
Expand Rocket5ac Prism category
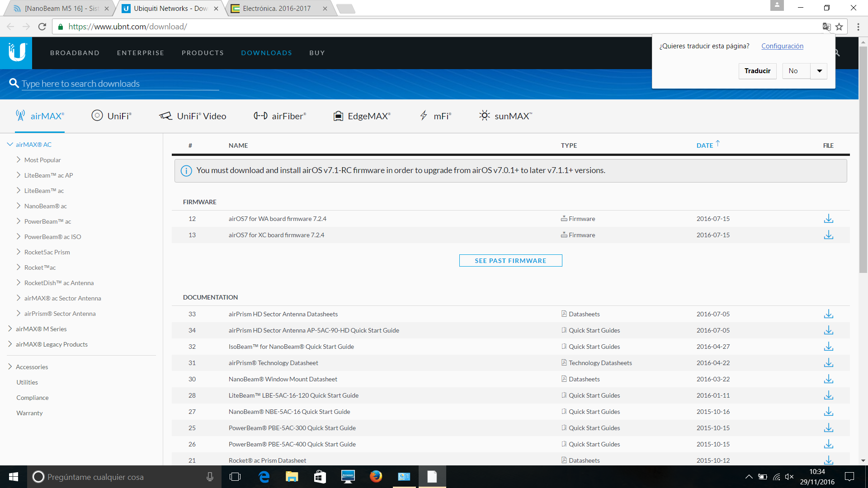(19, 252)
